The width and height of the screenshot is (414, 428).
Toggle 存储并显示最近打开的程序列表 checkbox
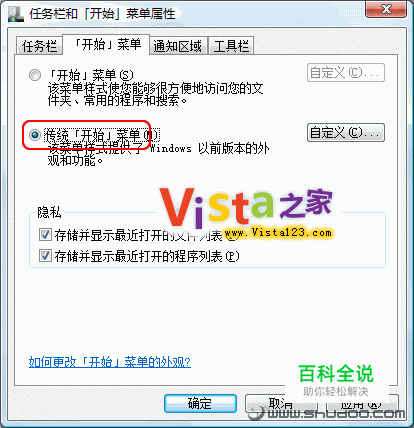coord(45,256)
